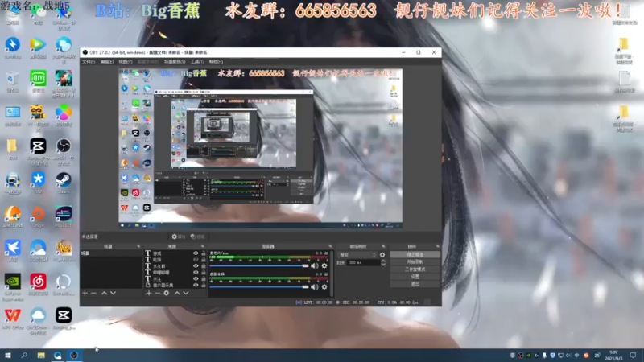This screenshot has height=362, width=644.
Task: Open the GeForce Experience desktop shortcut
Action: pos(13,287)
